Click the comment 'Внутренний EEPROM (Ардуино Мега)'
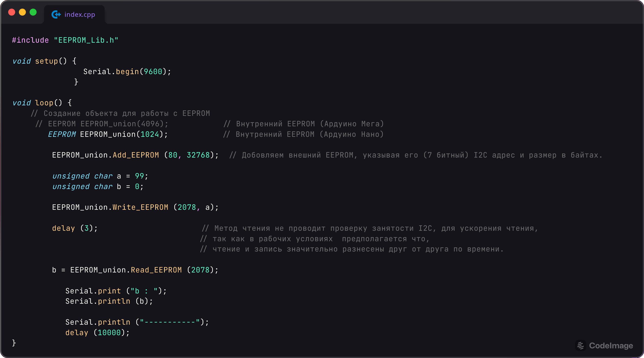Image resolution: width=644 pixels, height=358 pixels. [303, 124]
